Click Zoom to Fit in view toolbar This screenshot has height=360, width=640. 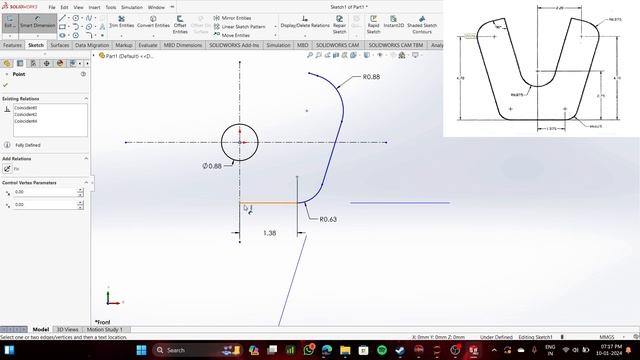pos(310,55)
